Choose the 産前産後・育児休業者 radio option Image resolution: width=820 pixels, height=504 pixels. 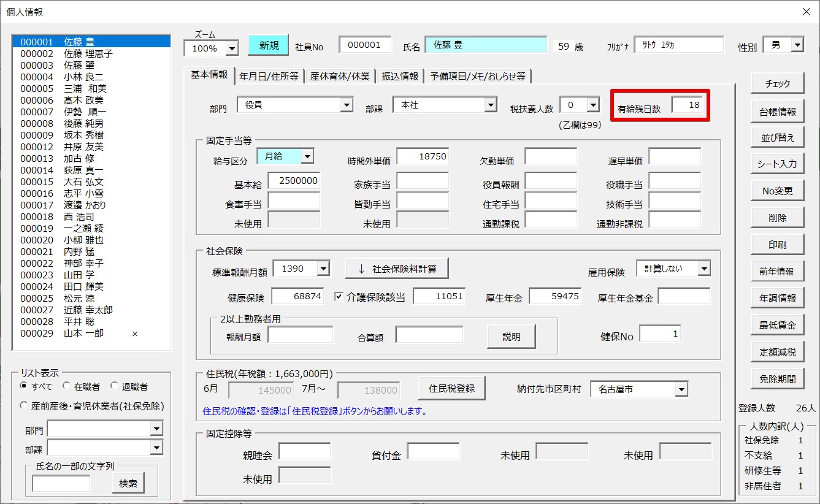tap(24, 406)
